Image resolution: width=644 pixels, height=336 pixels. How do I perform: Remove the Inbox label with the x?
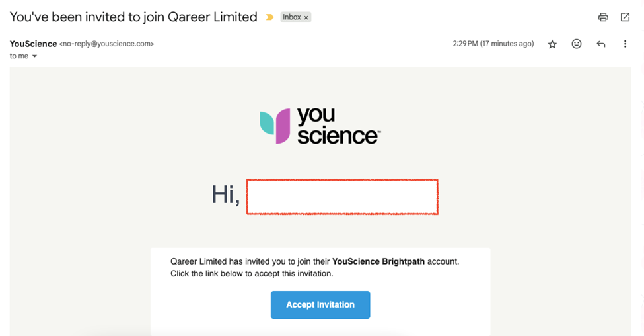(x=306, y=17)
